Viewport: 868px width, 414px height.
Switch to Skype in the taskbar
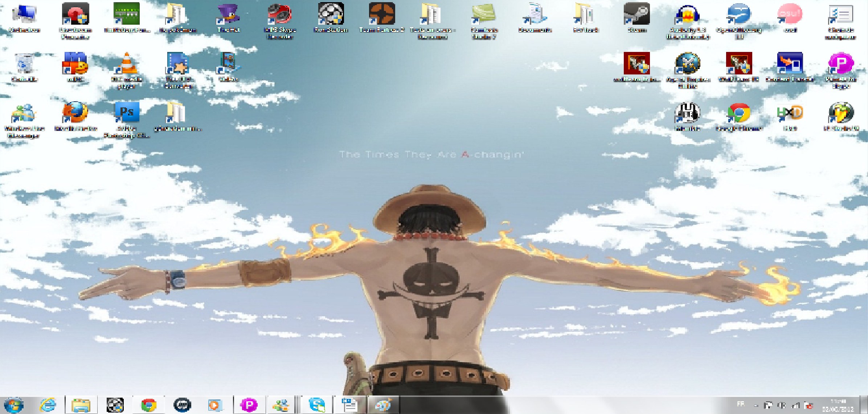[317, 405]
